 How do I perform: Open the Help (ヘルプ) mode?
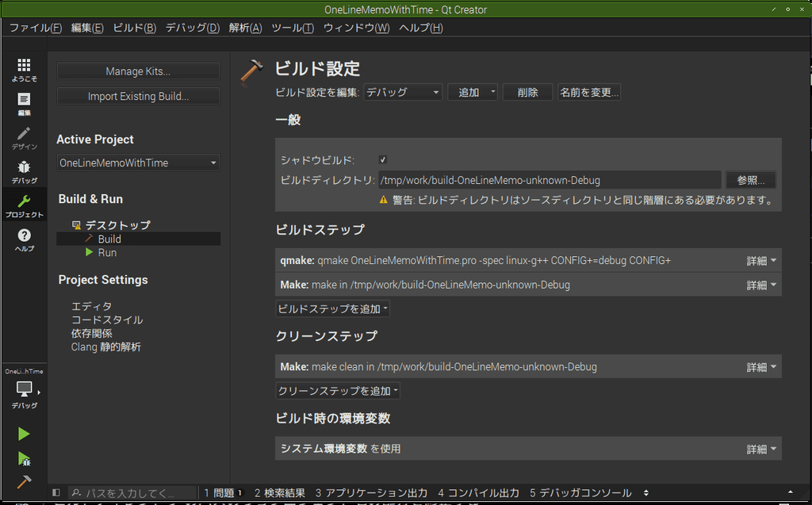tap(24, 239)
